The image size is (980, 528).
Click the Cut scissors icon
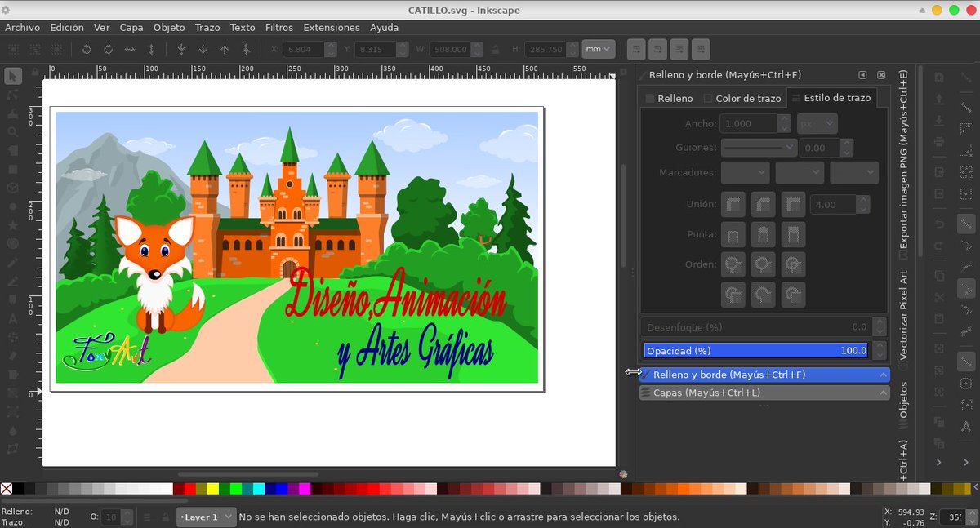tap(939, 297)
